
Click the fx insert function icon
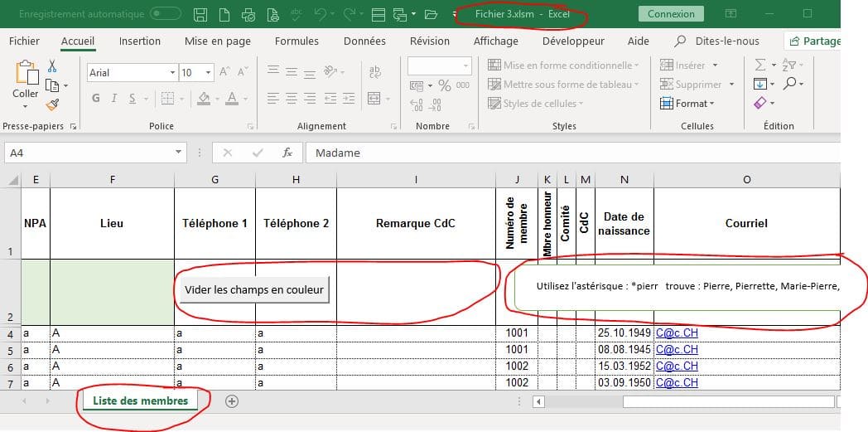pyautogui.click(x=287, y=153)
